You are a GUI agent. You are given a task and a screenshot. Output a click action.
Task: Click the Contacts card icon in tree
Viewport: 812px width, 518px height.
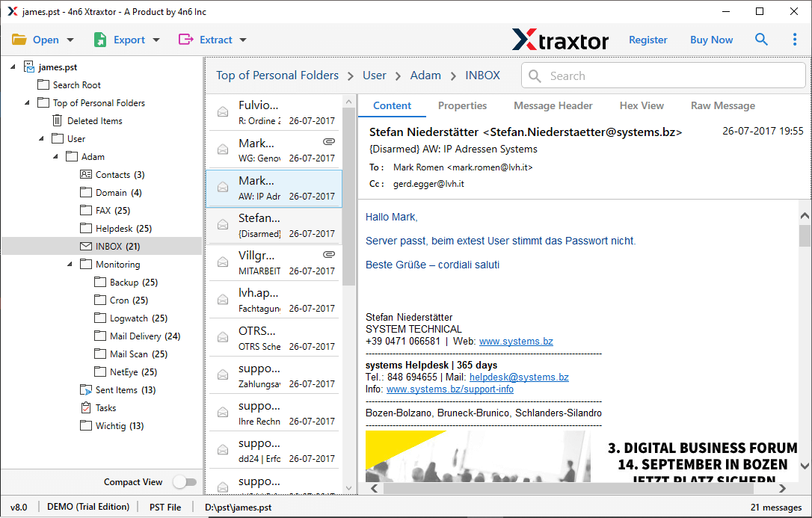click(x=86, y=174)
